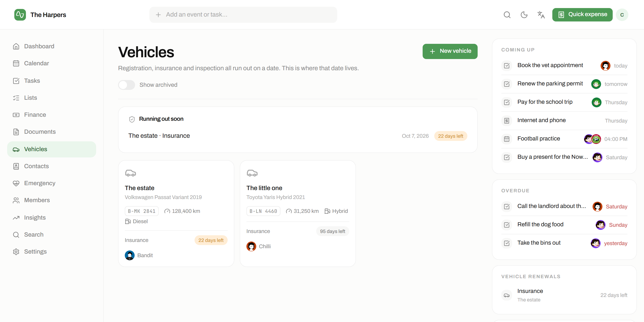The image size is (644, 322).
Task: Open the language translate icon
Action: click(541, 15)
